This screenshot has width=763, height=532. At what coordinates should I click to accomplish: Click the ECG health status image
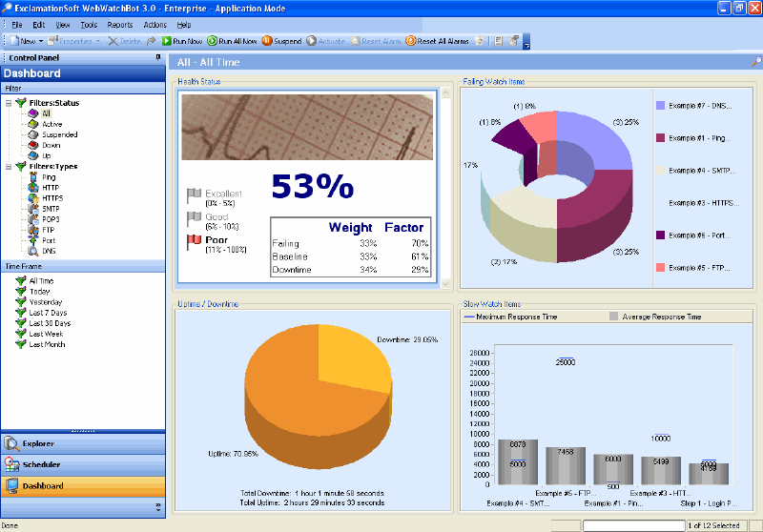[x=307, y=127]
